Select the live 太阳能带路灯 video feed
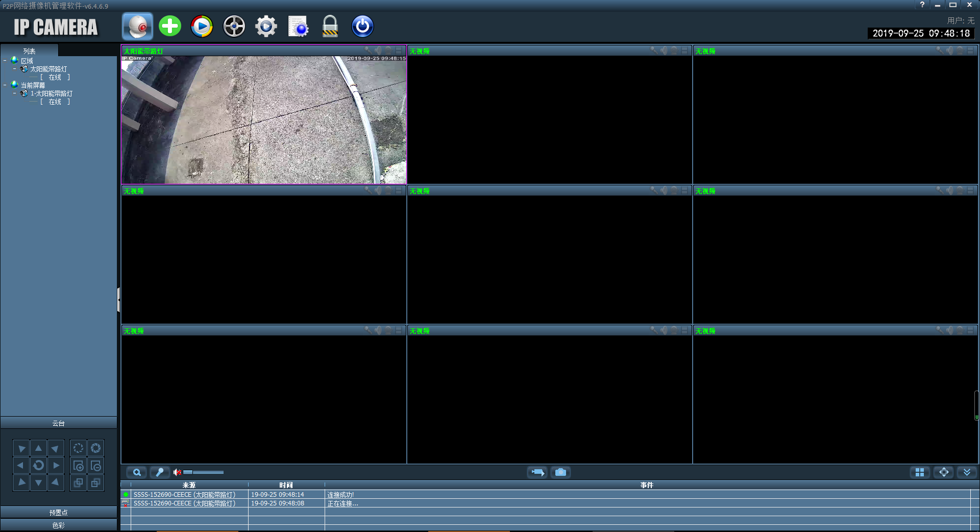 coord(264,119)
